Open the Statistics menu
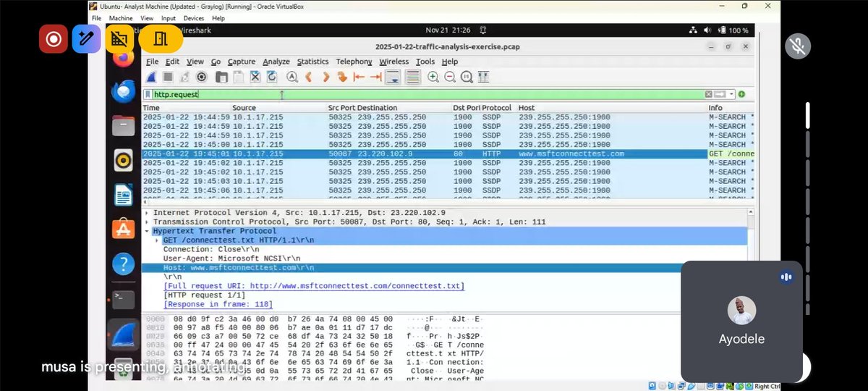The width and height of the screenshot is (868, 391). (x=312, y=62)
